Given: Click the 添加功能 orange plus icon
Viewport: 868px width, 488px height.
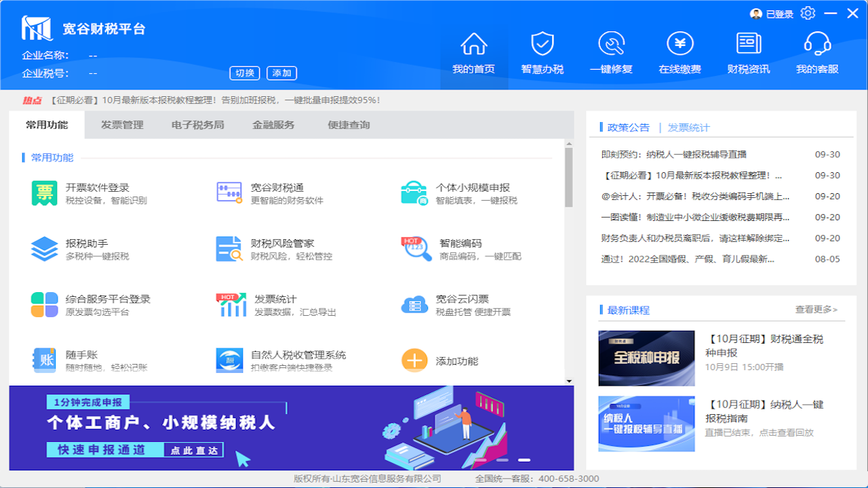Looking at the screenshot, I should 414,361.
